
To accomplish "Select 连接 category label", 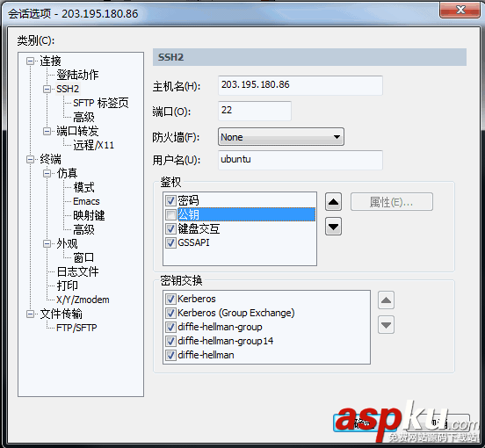I will pyautogui.click(x=50, y=61).
